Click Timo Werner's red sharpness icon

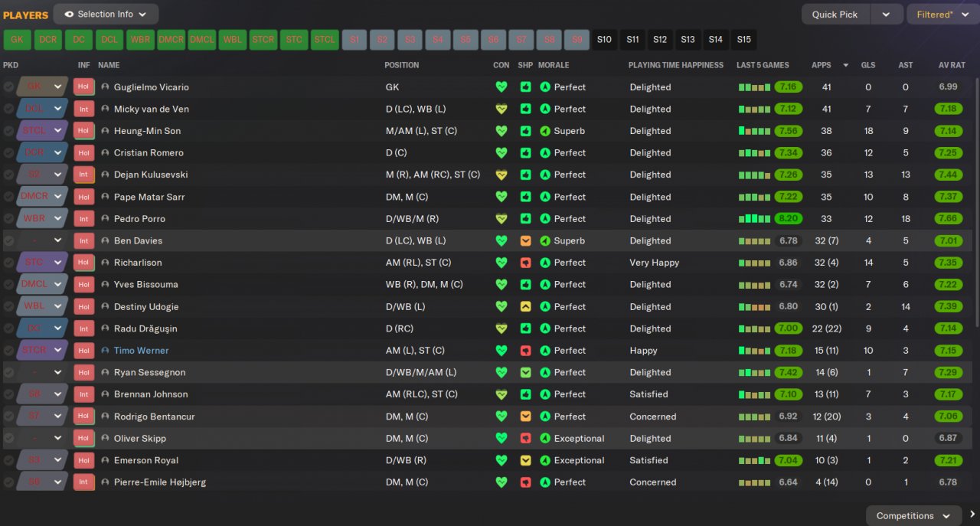(x=525, y=351)
